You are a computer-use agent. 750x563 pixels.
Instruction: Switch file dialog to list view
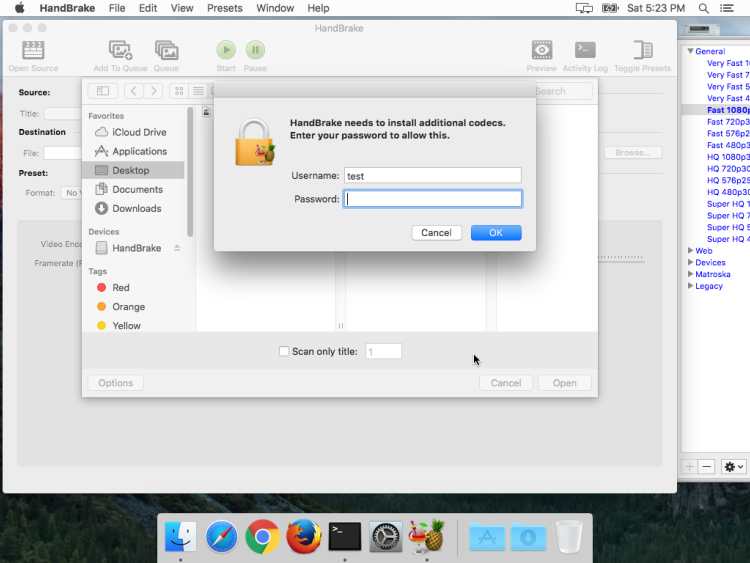pyautogui.click(x=198, y=91)
